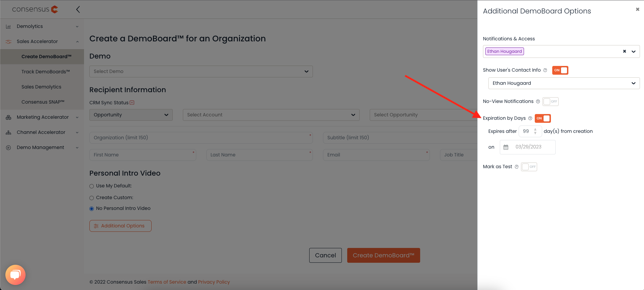Click the Demolytics chart icon
The height and width of the screenshot is (290, 644).
tap(8, 27)
